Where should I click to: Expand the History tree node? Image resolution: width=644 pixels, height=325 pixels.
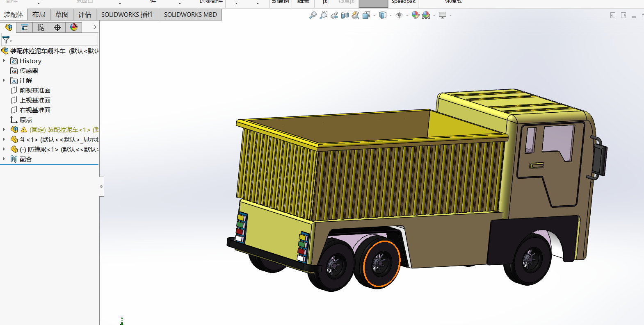coord(4,61)
